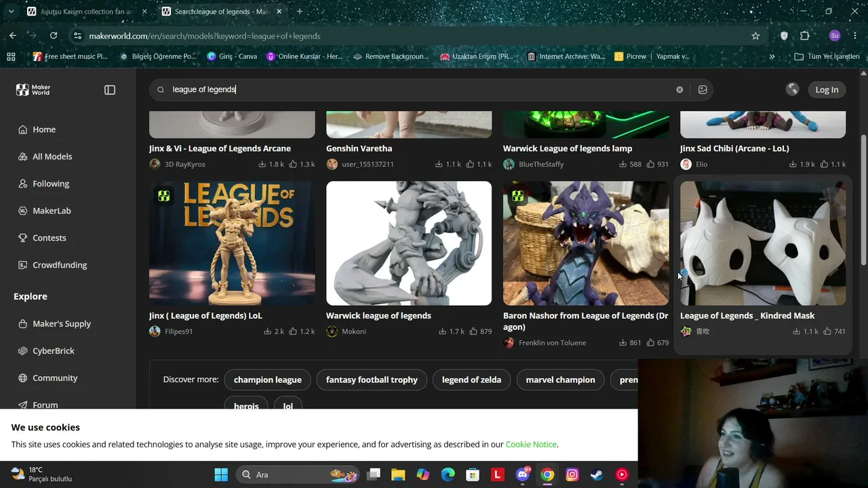Open the Baron Nashor model thumbnail
The image size is (868, 488).
pos(586,243)
